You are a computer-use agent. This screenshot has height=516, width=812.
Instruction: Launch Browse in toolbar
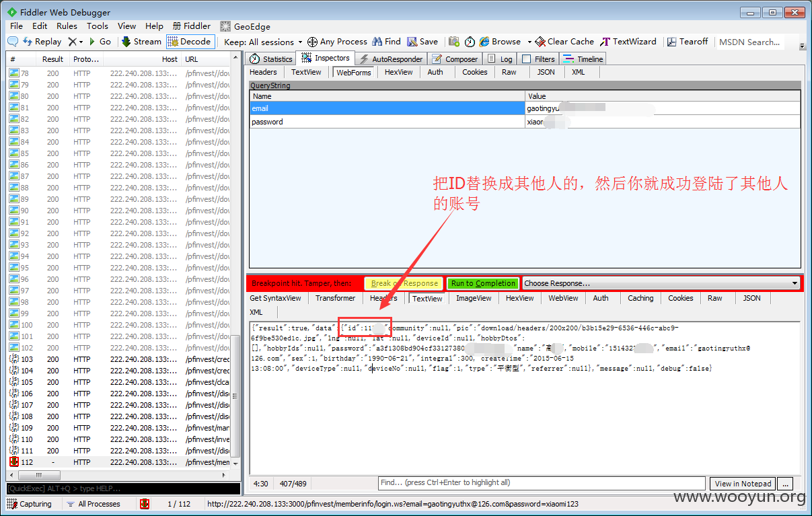(501, 42)
